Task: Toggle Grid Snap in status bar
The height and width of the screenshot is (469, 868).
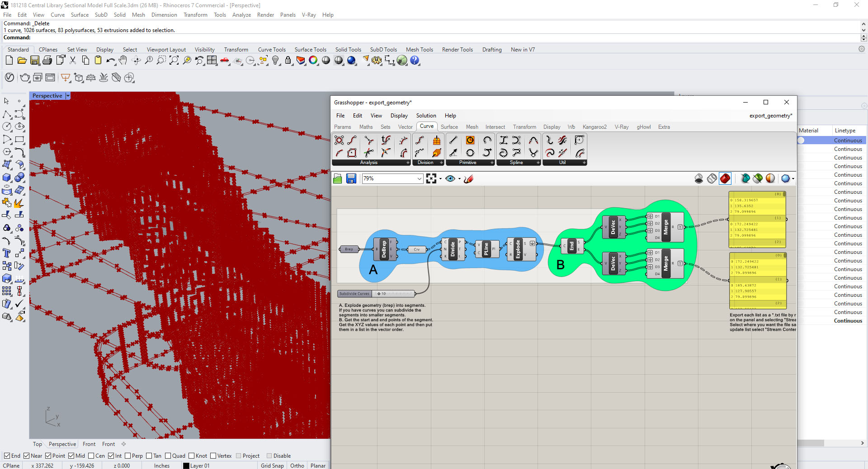Action: [272, 466]
